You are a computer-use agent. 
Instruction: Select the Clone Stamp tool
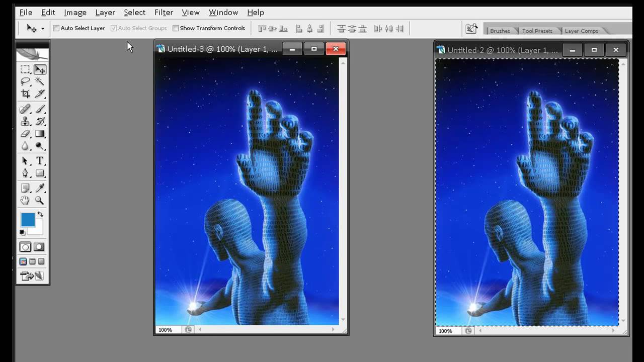click(x=25, y=121)
